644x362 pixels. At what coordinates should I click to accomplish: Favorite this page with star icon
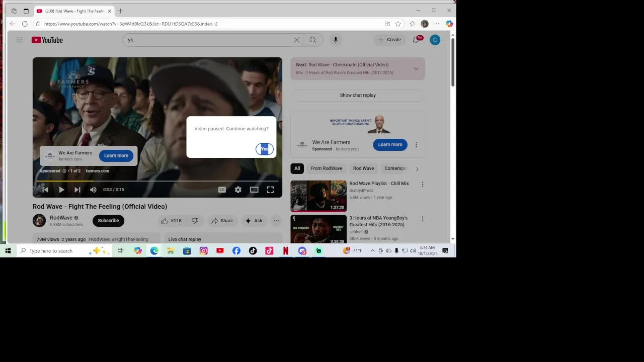[398, 24]
